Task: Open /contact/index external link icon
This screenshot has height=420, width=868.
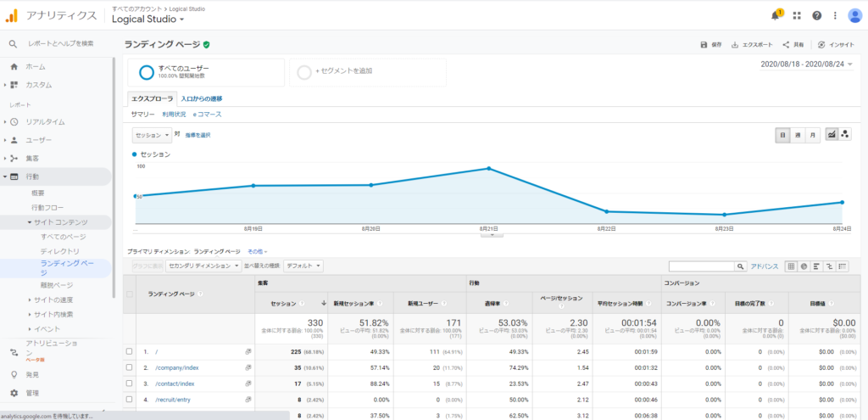Action: click(248, 384)
